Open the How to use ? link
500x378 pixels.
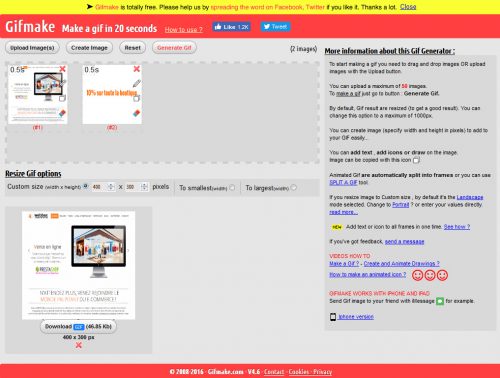(x=184, y=30)
